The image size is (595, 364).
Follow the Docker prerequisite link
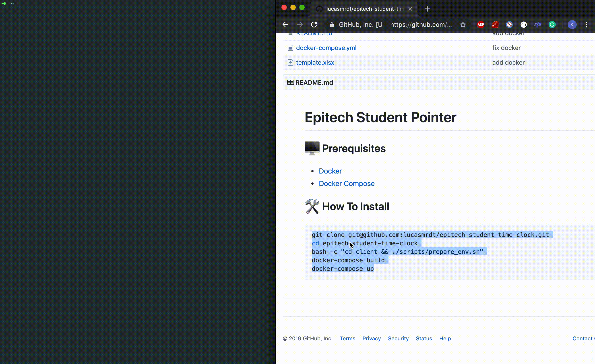[330, 171]
